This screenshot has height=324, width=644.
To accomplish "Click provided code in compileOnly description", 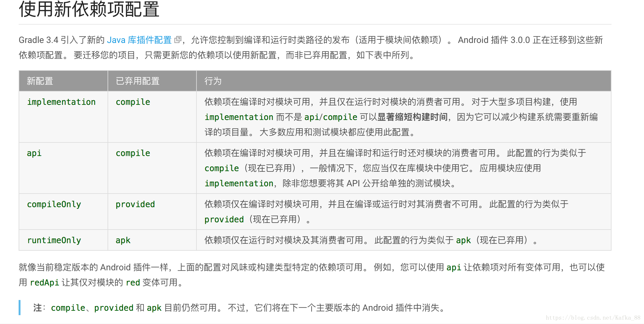I will pyautogui.click(x=224, y=219).
